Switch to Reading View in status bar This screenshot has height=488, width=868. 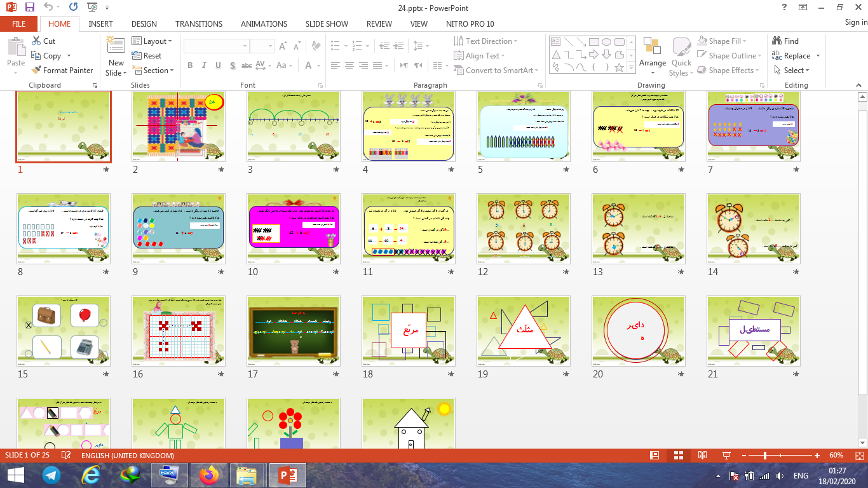pos(702,456)
